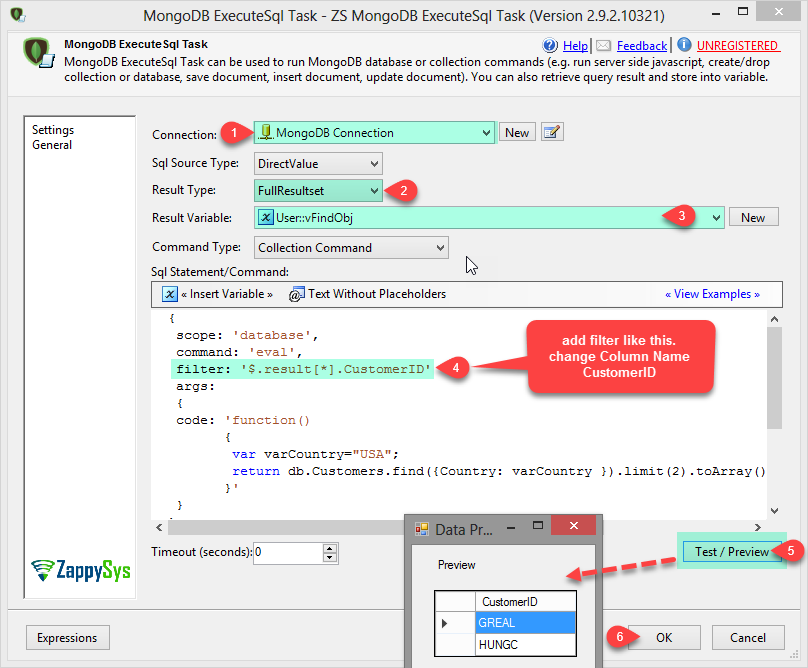Image resolution: width=808 pixels, height=668 pixels.
Task: Click the horizontal scroll-left arrow
Action: tap(159, 527)
